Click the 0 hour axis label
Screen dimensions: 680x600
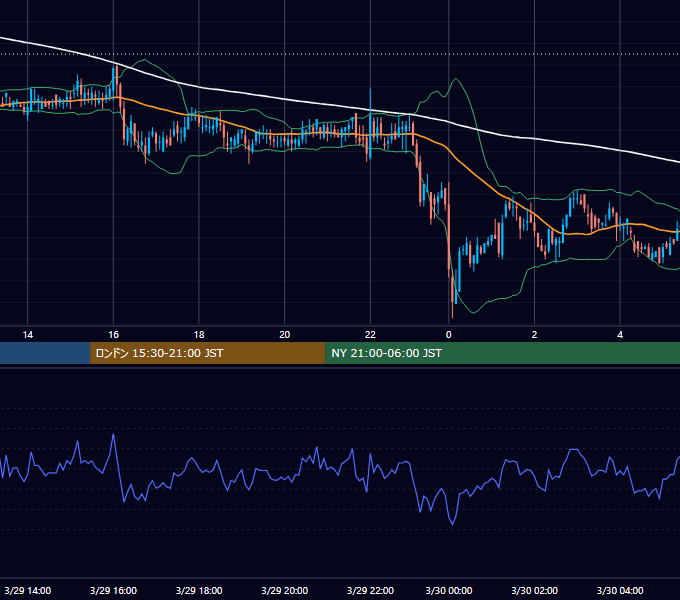point(448,335)
